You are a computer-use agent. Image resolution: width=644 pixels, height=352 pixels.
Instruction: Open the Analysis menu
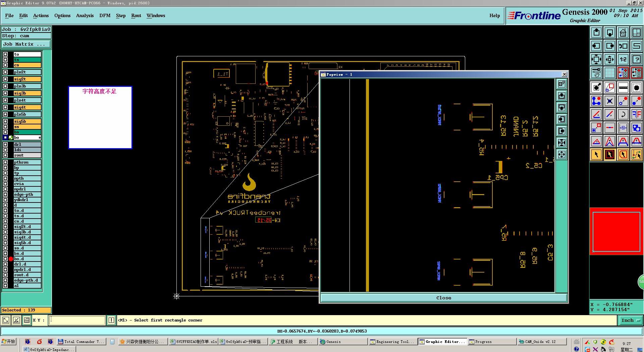pyautogui.click(x=85, y=15)
